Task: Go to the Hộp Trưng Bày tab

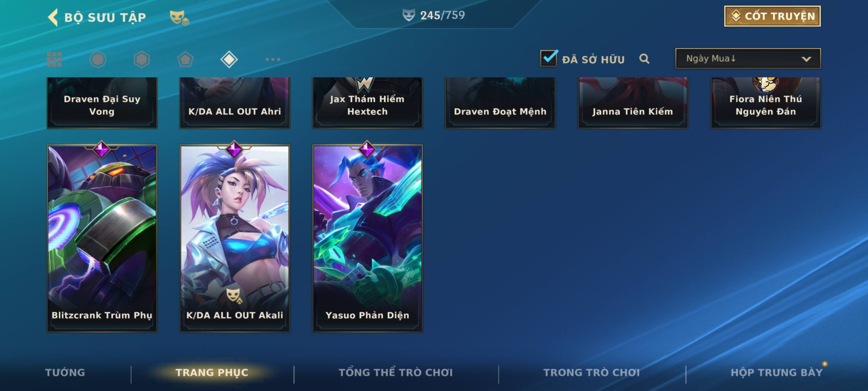Action: [x=776, y=373]
